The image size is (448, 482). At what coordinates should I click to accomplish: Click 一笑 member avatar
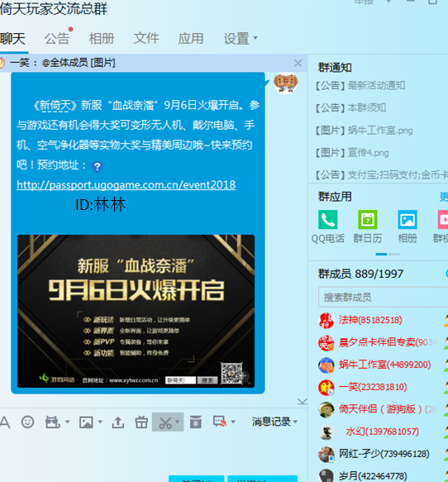coord(326,387)
